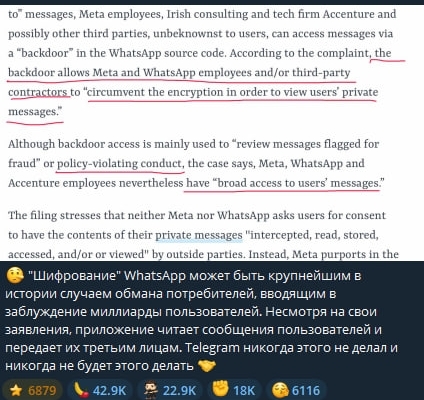The image size is (424, 400).
Task: Click the underlined word 'contractors'
Action: (x=38, y=92)
